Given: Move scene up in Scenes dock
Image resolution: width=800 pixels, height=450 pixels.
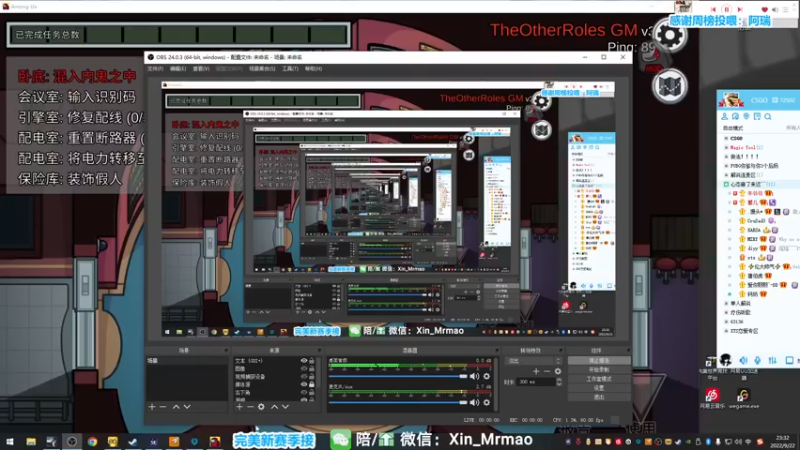Looking at the screenshot, I should tap(176, 407).
